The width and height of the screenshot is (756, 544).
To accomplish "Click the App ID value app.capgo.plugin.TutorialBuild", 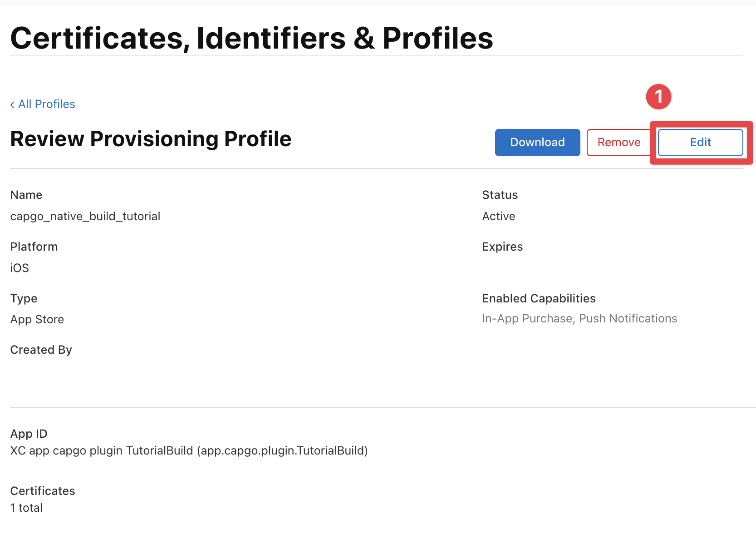I will point(282,450).
